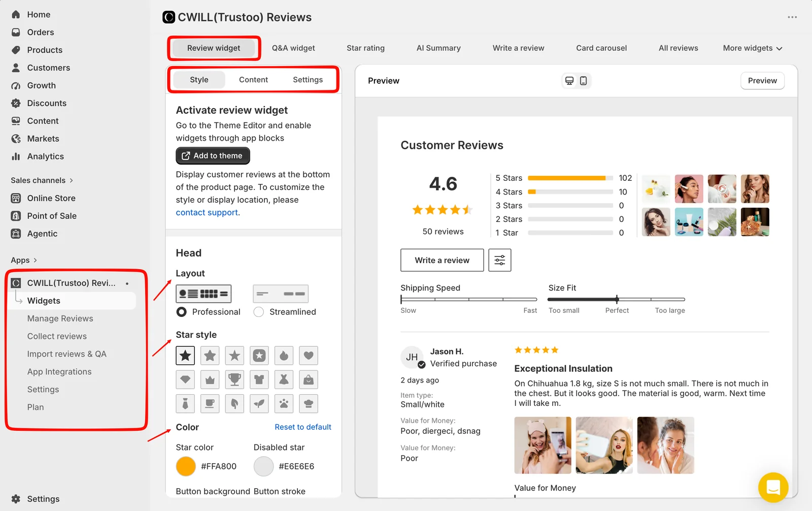The image size is (812, 511).
Task: Go to Analytics in the sidebar
Action: point(45,156)
